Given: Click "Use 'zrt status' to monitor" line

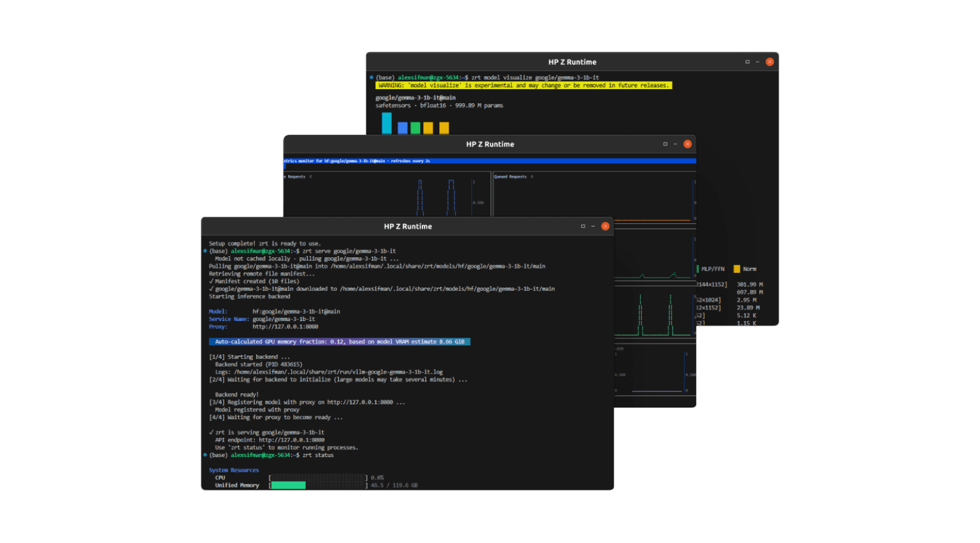Looking at the screenshot, I should pos(286,448).
